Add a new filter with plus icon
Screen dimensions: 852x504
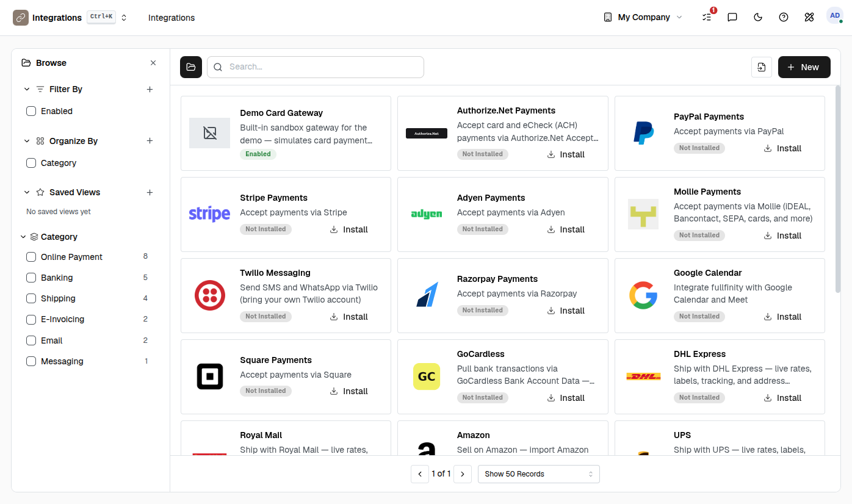150,89
